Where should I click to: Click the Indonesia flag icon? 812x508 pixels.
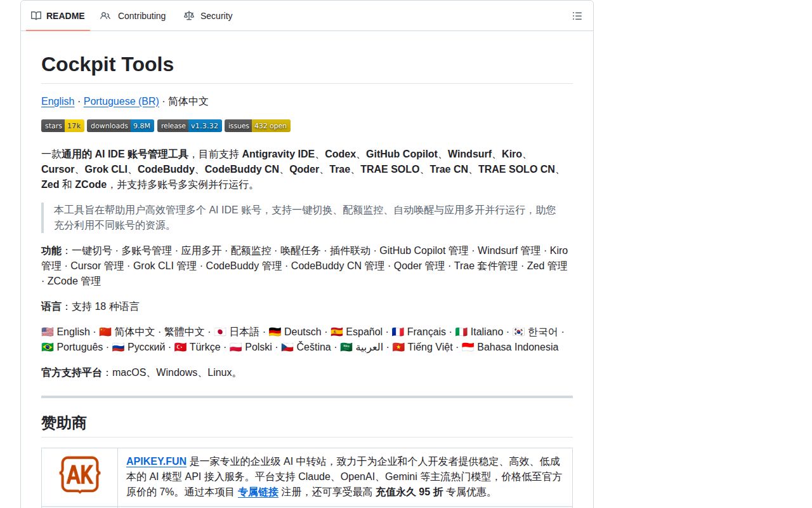[468, 347]
